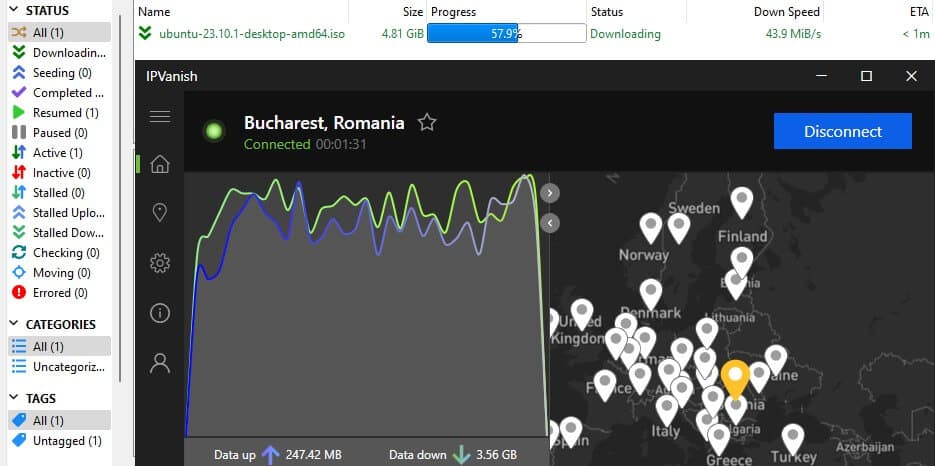The width and height of the screenshot is (935, 466).
Task: Filter by Downloading status
Action: (x=59, y=53)
